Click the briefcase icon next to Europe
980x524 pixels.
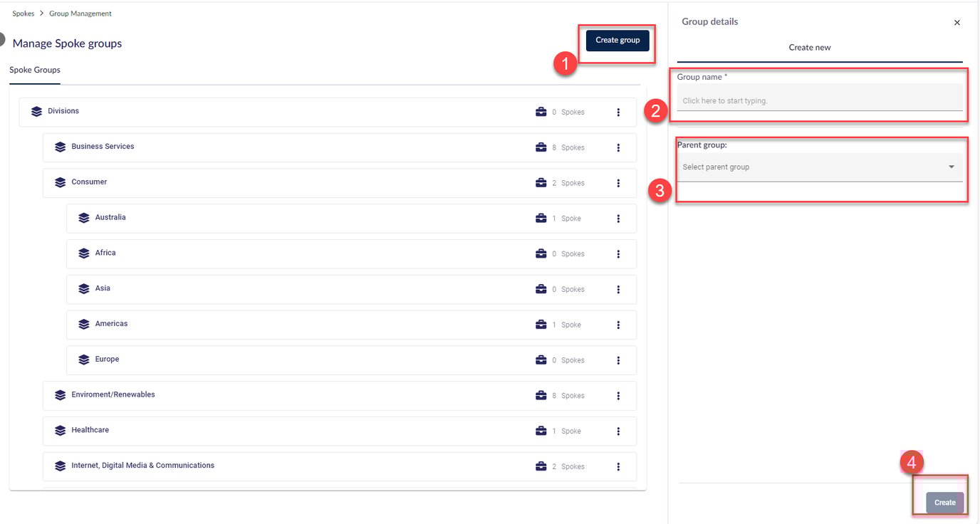tap(541, 360)
